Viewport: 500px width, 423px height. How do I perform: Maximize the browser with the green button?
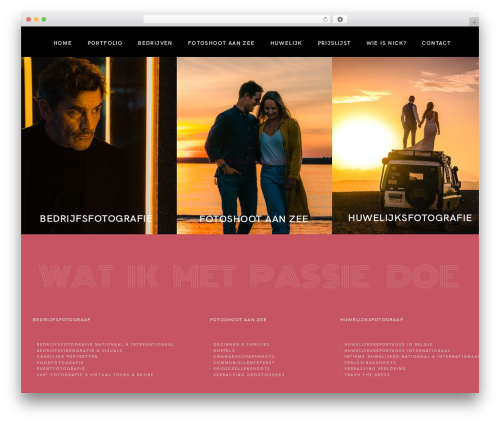tap(44, 19)
